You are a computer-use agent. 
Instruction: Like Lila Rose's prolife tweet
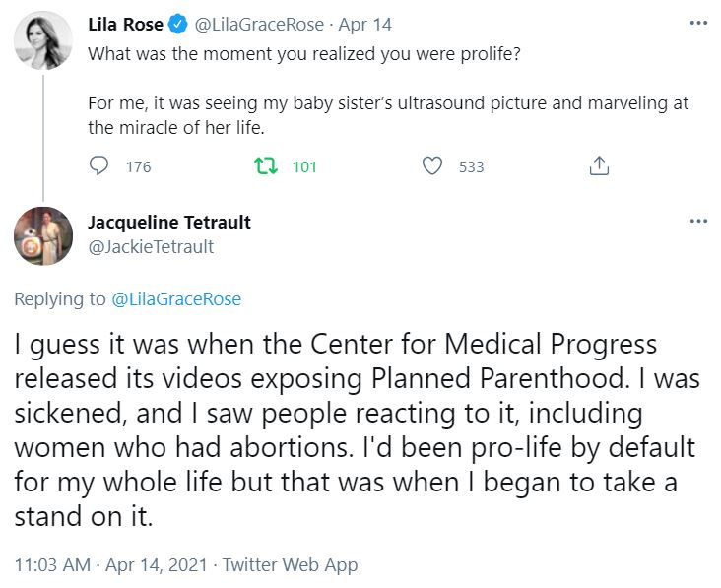pyautogui.click(x=431, y=166)
